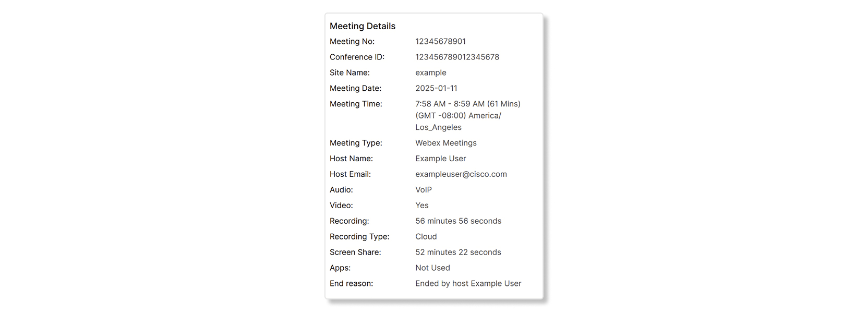
Task: Select the VoIP audio value
Action: [424, 190]
